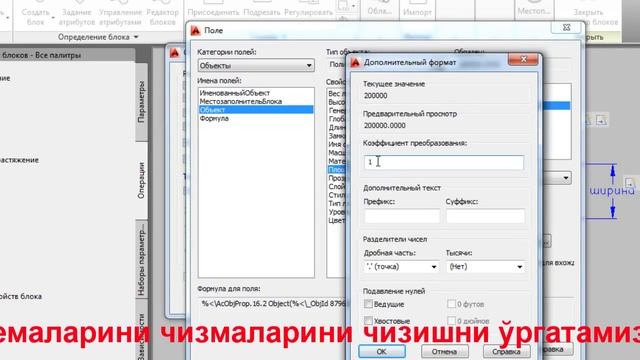Open the Дробная часть separator dropdown
Screen dimensions: 640x360
(401, 267)
